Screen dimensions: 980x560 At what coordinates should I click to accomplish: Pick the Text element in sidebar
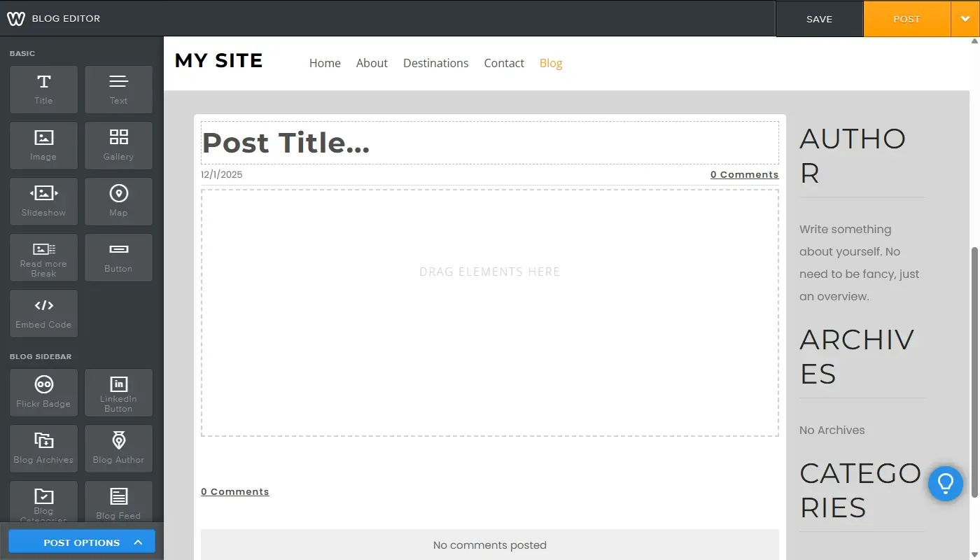118,89
